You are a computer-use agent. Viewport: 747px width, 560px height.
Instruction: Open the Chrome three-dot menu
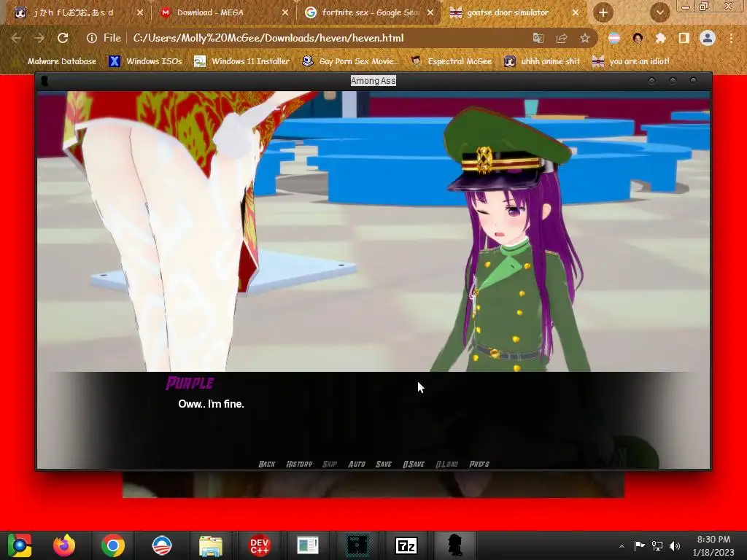click(x=731, y=38)
